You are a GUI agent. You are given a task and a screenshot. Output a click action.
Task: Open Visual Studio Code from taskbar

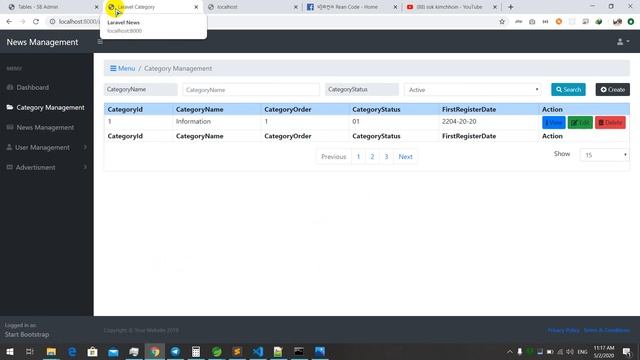tap(258, 351)
